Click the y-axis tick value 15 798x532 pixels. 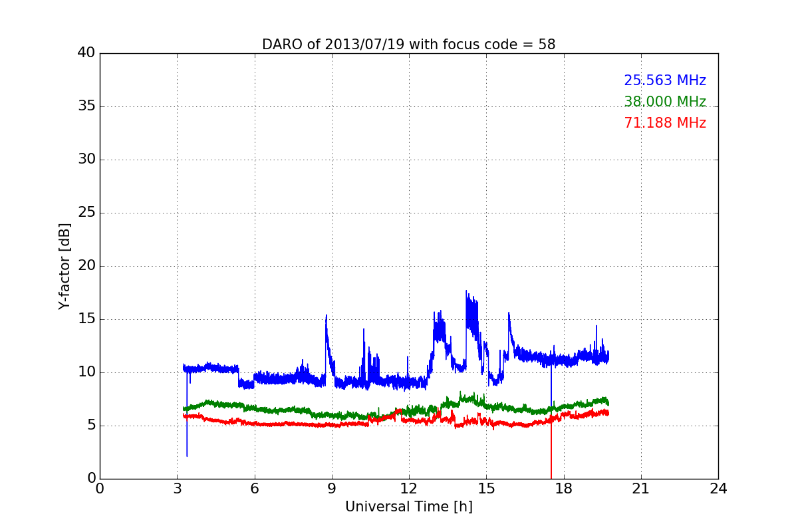tap(86, 319)
